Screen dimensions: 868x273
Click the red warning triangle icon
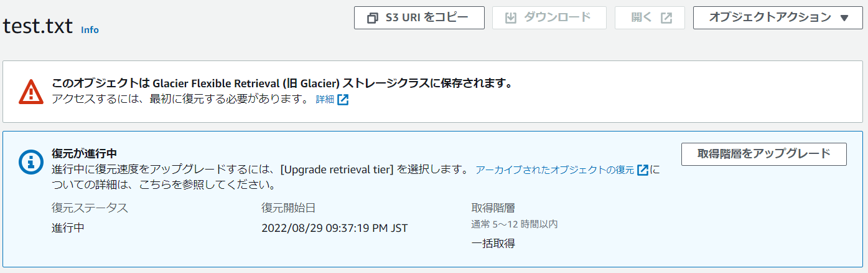tap(30, 92)
